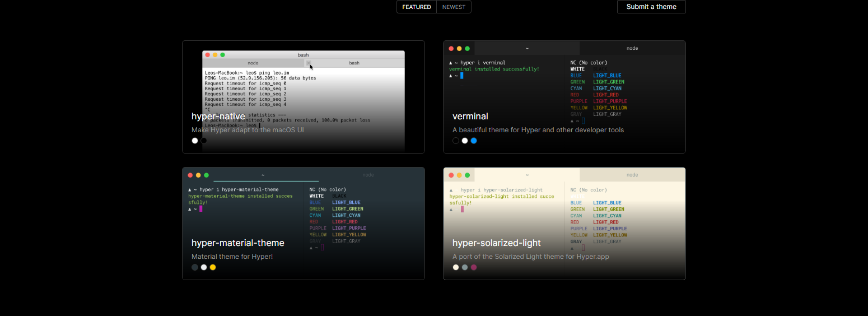Image resolution: width=868 pixels, height=316 pixels.
Task: Click green dot in hyper-solarized-light preview
Action: (x=467, y=175)
